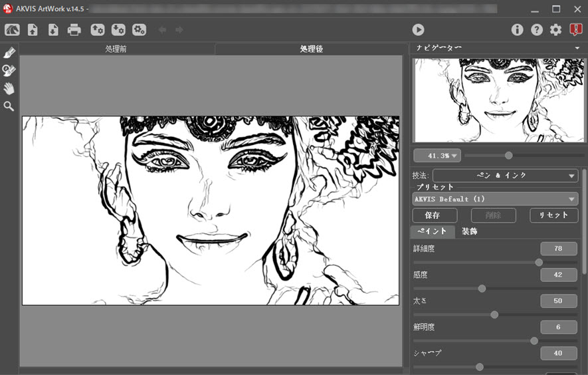Edit the 感度 value field 42
Viewport: 588px width, 375px height.
point(558,275)
